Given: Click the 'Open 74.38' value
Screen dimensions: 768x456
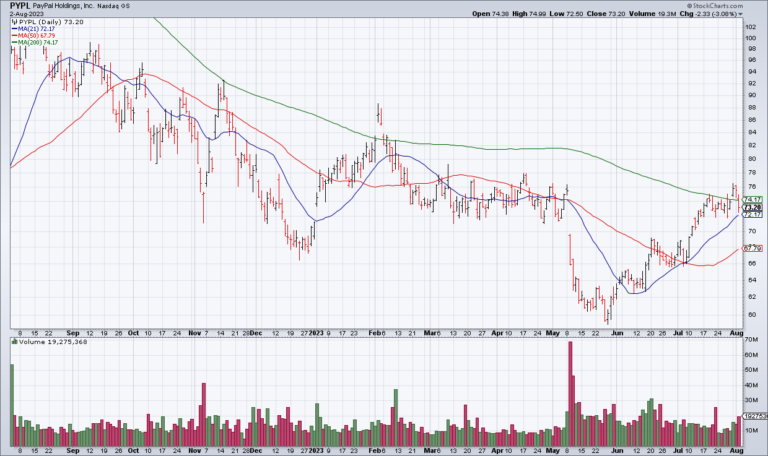Looking at the screenshot, I should click(x=490, y=14).
